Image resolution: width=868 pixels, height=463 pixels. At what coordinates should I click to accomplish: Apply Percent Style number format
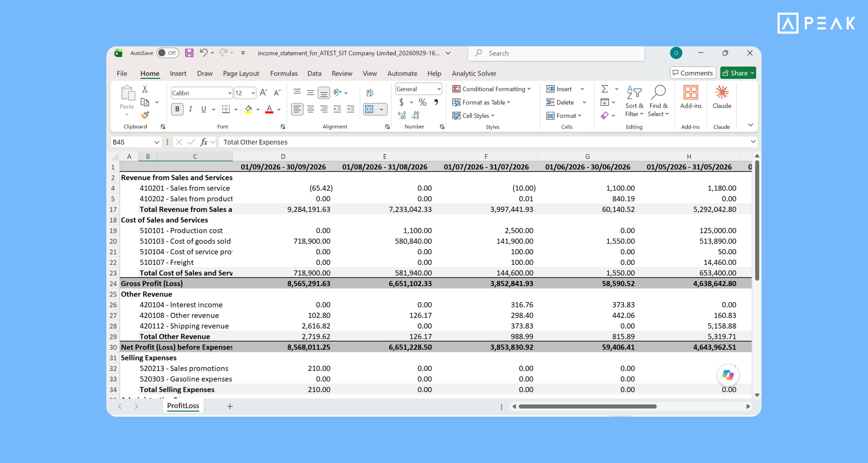422,102
